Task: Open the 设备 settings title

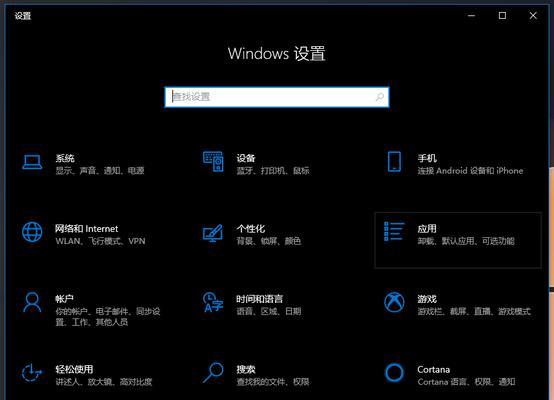Action: [x=246, y=158]
